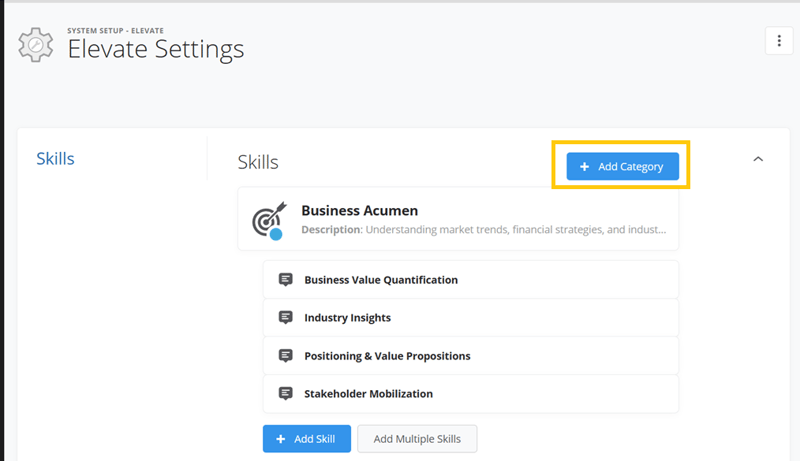Screen dimensions: 800x461
Task: Click the plus icon in Add Skill
Action: [x=281, y=439]
